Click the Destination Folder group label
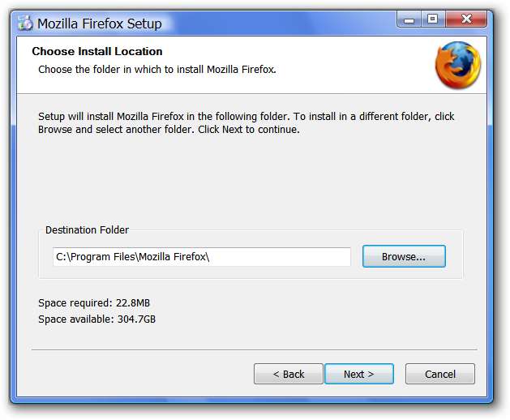510x420 pixels. pos(87,230)
